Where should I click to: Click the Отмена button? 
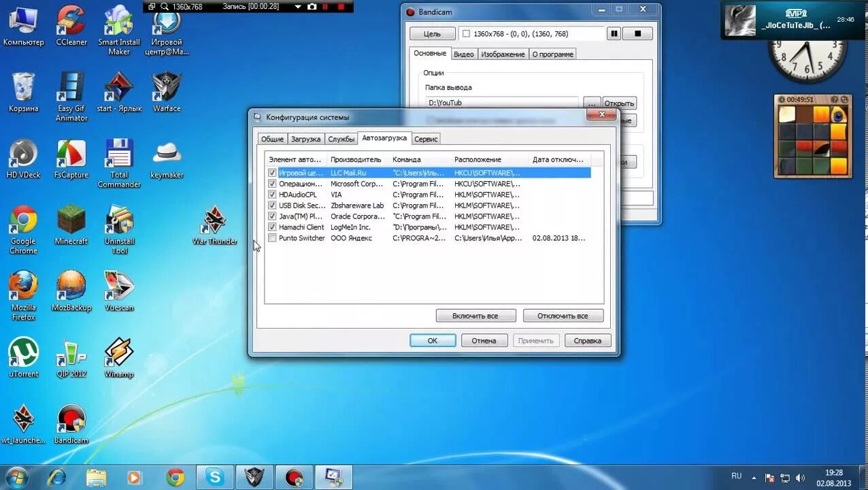click(x=484, y=340)
